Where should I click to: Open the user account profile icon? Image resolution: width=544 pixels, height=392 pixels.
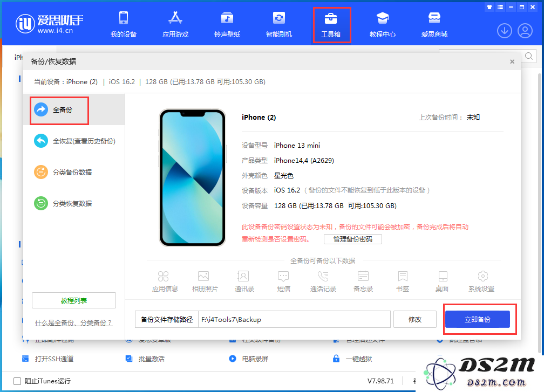[525, 31]
